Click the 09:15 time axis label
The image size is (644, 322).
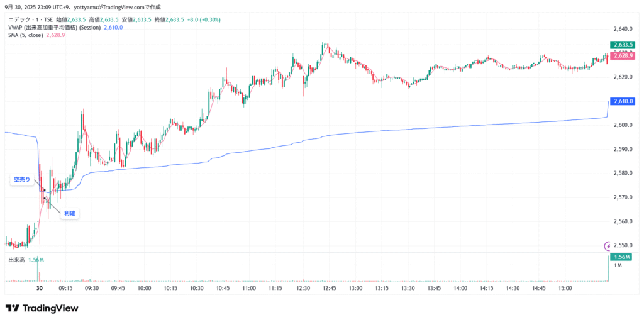[65, 287]
